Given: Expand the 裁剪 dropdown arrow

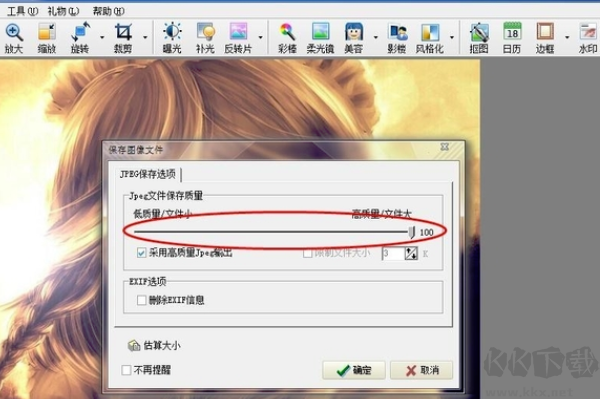Looking at the screenshot, I should (145, 37).
